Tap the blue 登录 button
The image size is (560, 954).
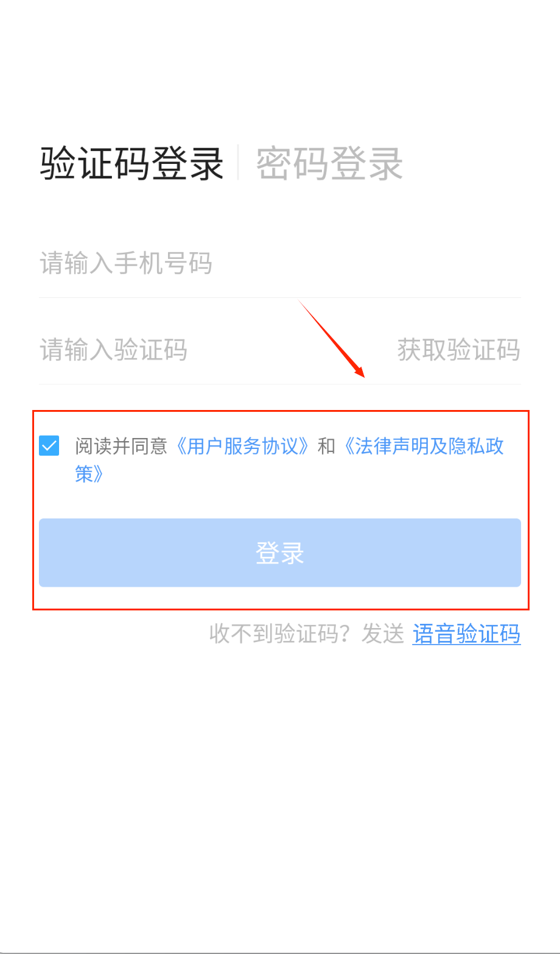pyautogui.click(x=280, y=553)
